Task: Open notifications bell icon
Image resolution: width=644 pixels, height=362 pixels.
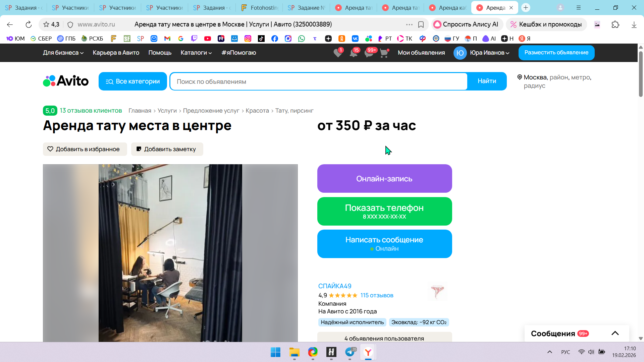Action: 353,53
